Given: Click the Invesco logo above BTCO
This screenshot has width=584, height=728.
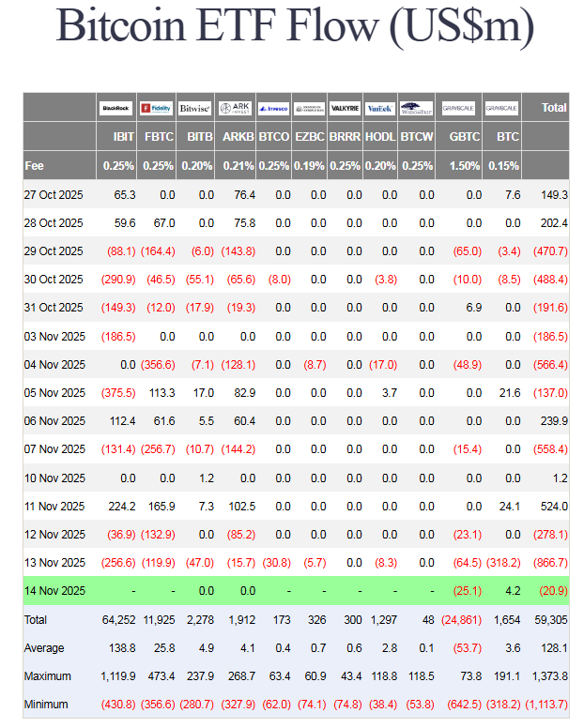Looking at the screenshot, I should (272, 109).
